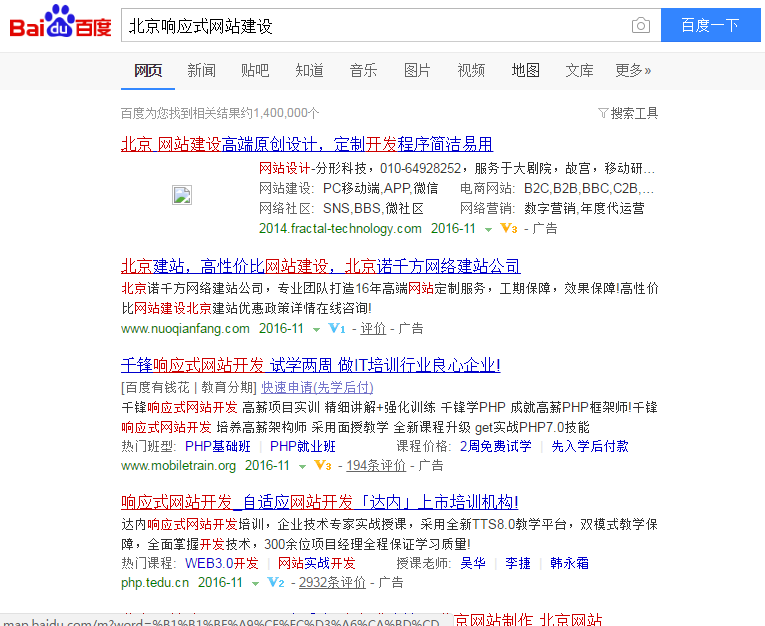Open the 北京建站 诺千方 result title link

(x=320, y=266)
